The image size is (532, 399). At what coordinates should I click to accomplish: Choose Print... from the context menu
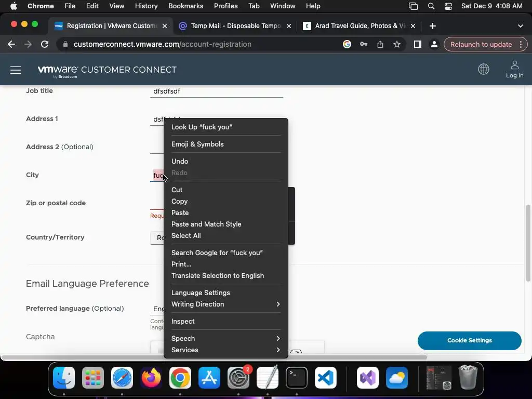[x=225, y=264]
